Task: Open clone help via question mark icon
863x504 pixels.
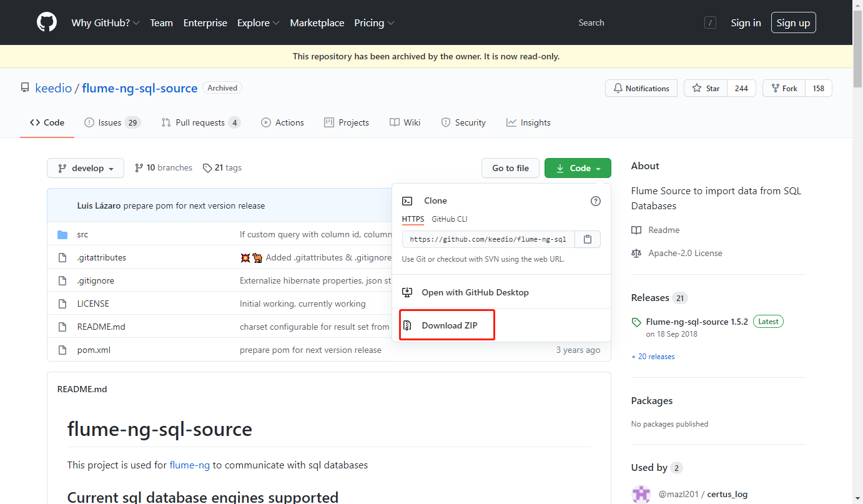Action: (x=595, y=200)
